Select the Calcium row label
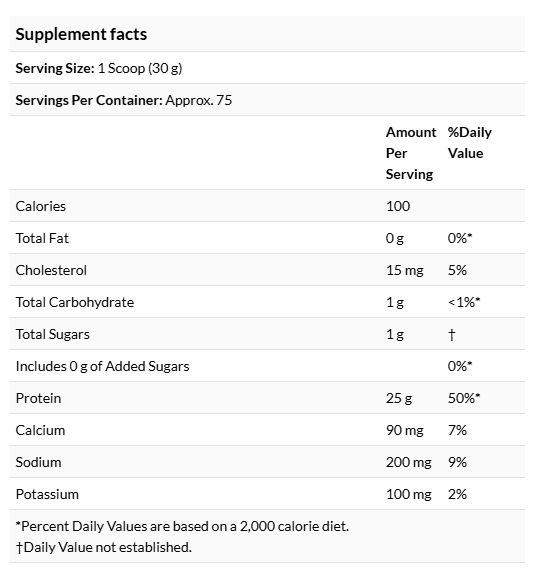The image size is (535, 570). [x=40, y=430]
